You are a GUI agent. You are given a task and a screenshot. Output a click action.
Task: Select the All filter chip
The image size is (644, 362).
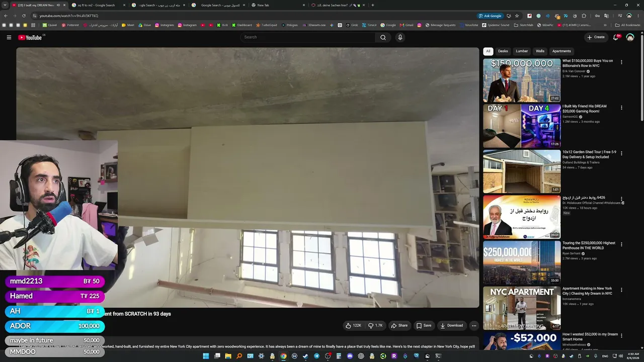coord(488,51)
